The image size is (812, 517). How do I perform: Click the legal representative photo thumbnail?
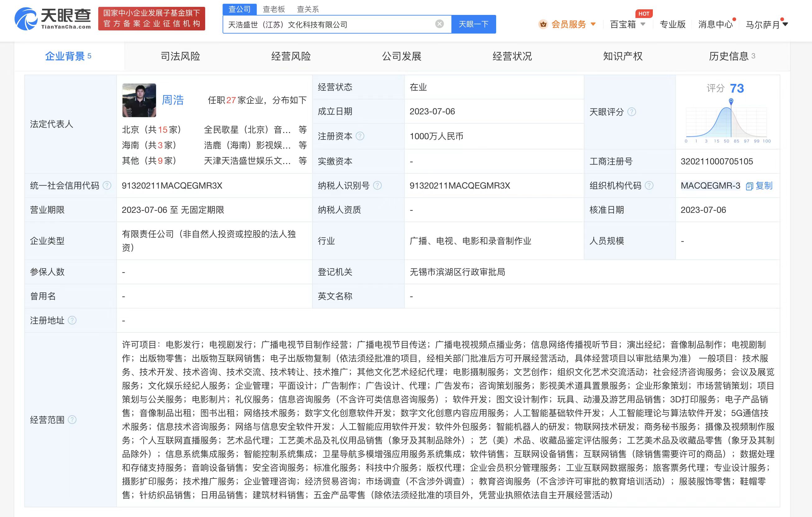[139, 100]
